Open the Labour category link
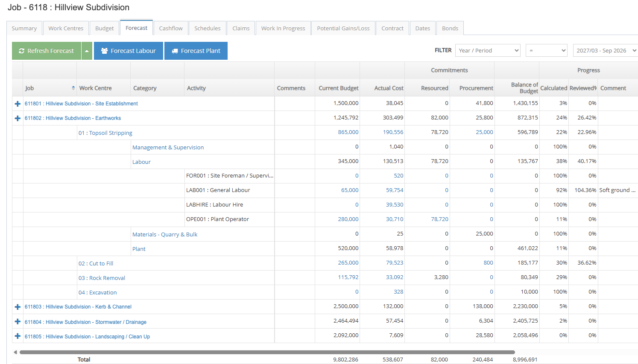Viewport: 638px width, 364px height. click(141, 162)
